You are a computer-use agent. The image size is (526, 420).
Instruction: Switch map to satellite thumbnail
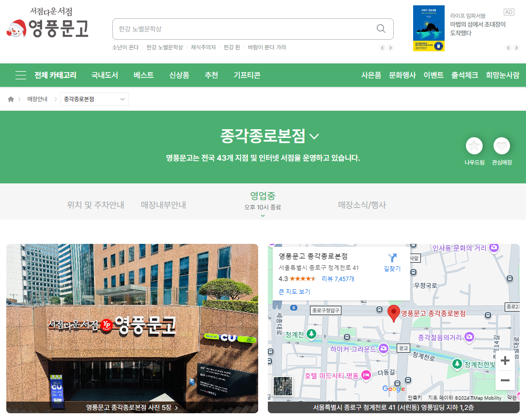pyautogui.click(x=283, y=386)
